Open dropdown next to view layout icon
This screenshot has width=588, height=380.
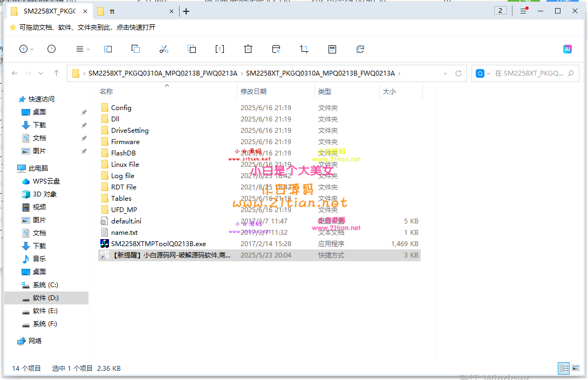(x=88, y=50)
